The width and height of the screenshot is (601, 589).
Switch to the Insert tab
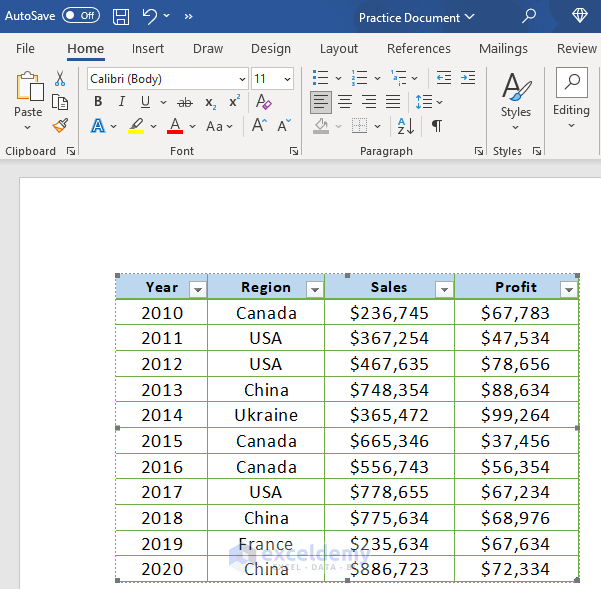[x=148, y=49]
